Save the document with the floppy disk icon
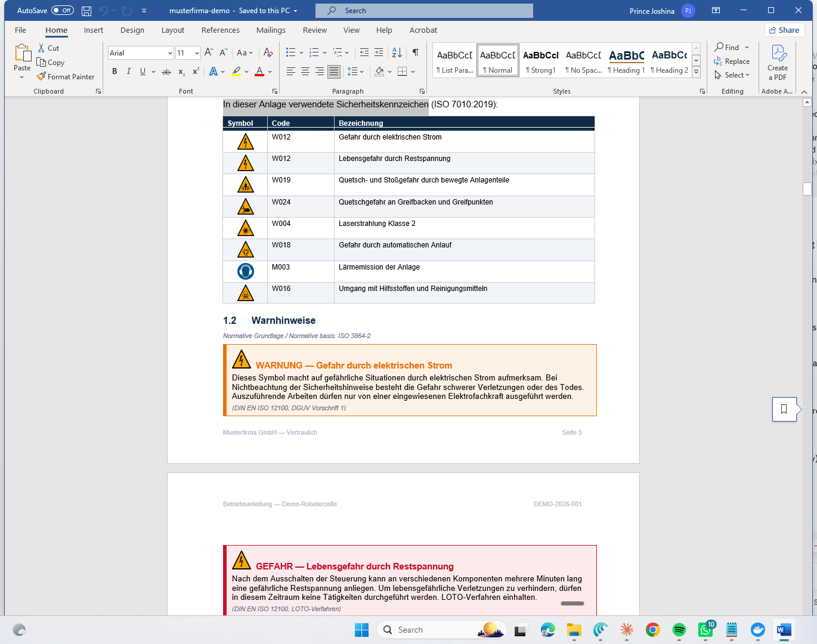Image resolution: width=817 pixels, height=644 pixels. (86, 11)
